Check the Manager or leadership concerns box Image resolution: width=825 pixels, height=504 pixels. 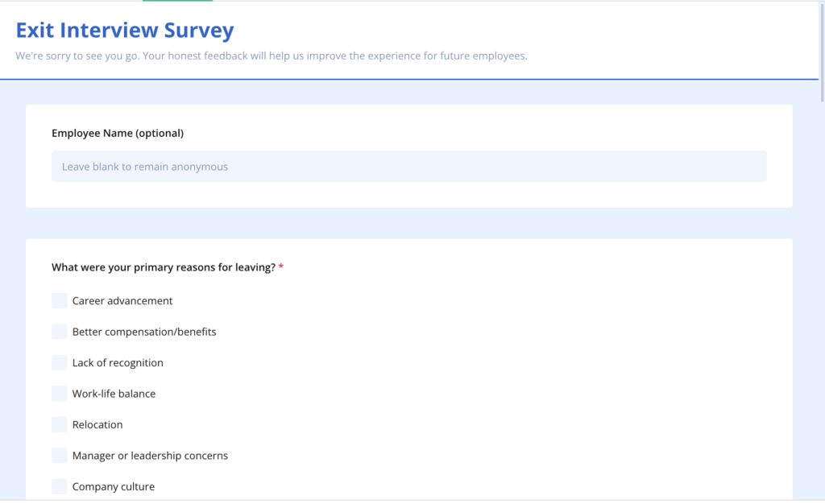pyautogui.click(x=59, y=456)
